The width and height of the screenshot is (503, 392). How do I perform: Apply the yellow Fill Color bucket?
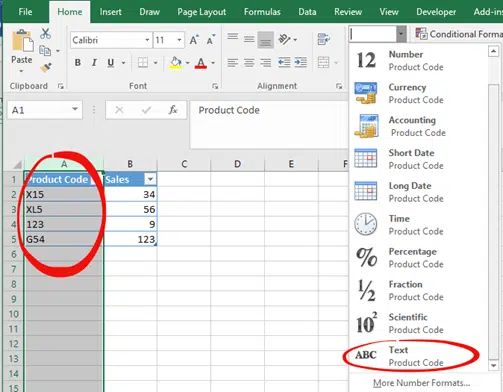point(176,62)
